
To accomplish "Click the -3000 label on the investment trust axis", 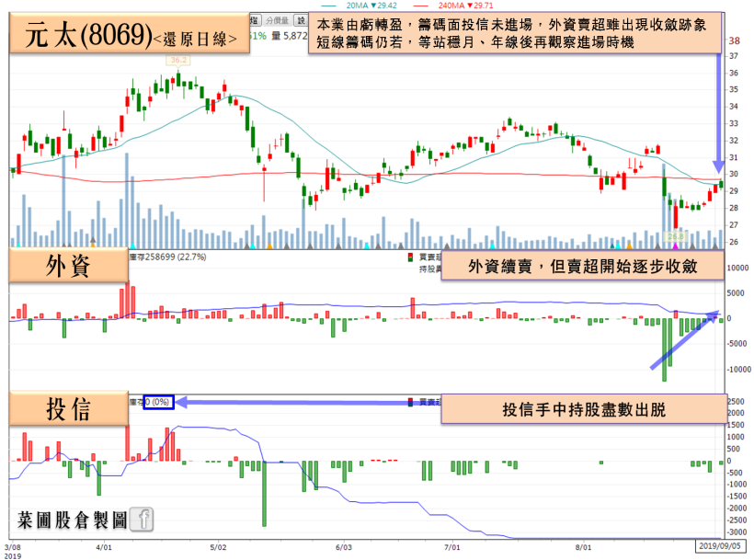I will (737, 532).
